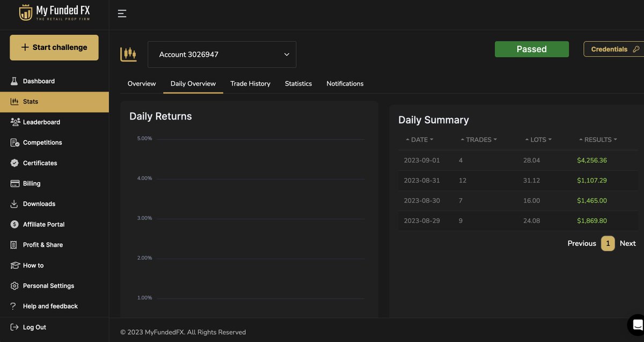Click the Credentials button

(x=615, y=49)
